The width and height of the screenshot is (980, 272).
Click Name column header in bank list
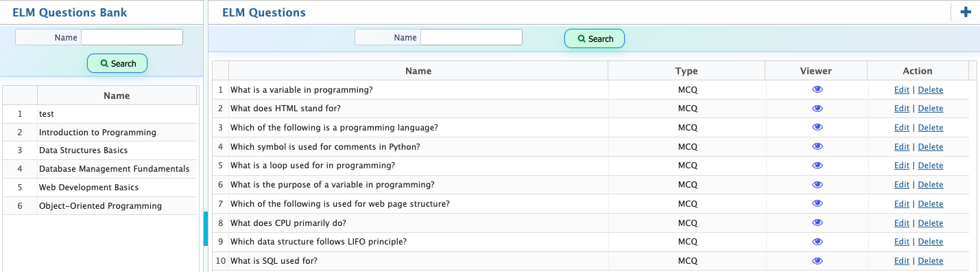point(117,95)
